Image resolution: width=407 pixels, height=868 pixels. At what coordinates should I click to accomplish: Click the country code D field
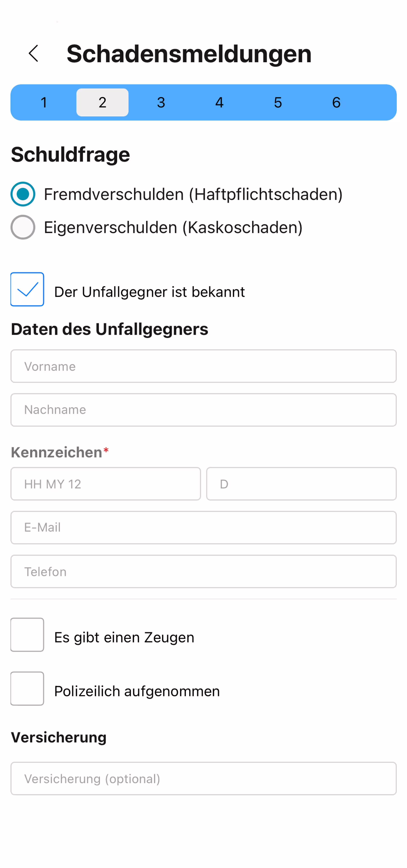click(301, 484)
